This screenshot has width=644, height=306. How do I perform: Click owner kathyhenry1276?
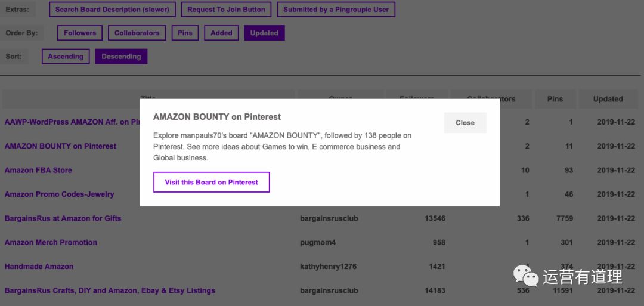pos(328,267)
